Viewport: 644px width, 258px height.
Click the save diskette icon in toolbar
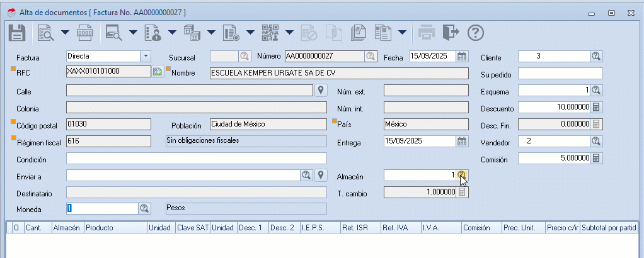pos(16,32)
